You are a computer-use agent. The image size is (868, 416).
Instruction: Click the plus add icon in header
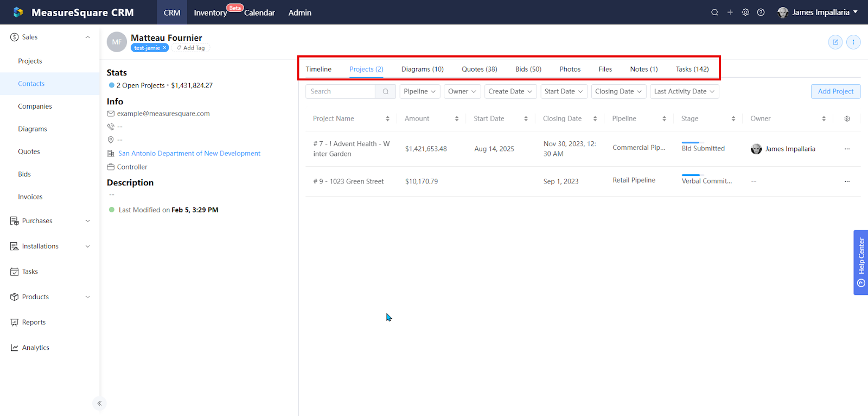730,12
